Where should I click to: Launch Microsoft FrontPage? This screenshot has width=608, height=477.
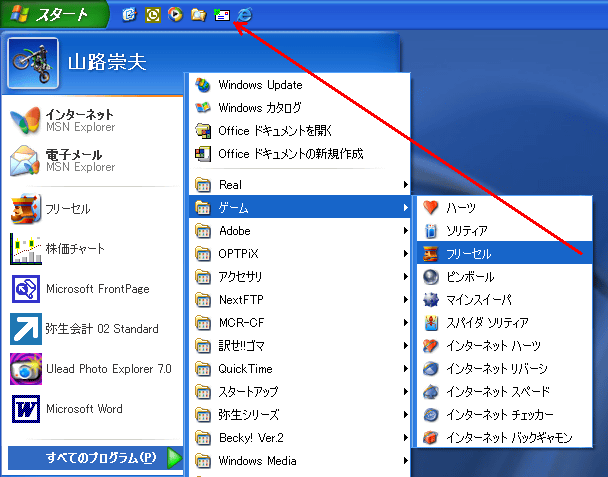point(92,289)
